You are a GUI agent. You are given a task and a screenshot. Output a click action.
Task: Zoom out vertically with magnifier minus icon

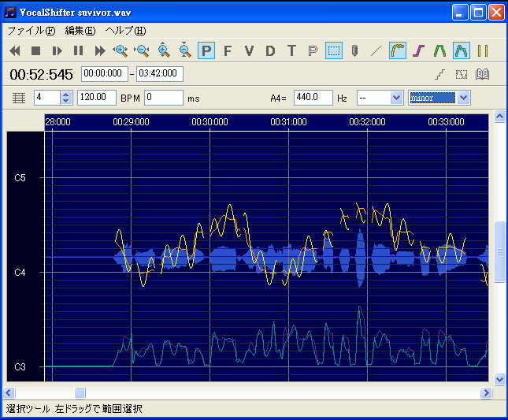point(184,50)
